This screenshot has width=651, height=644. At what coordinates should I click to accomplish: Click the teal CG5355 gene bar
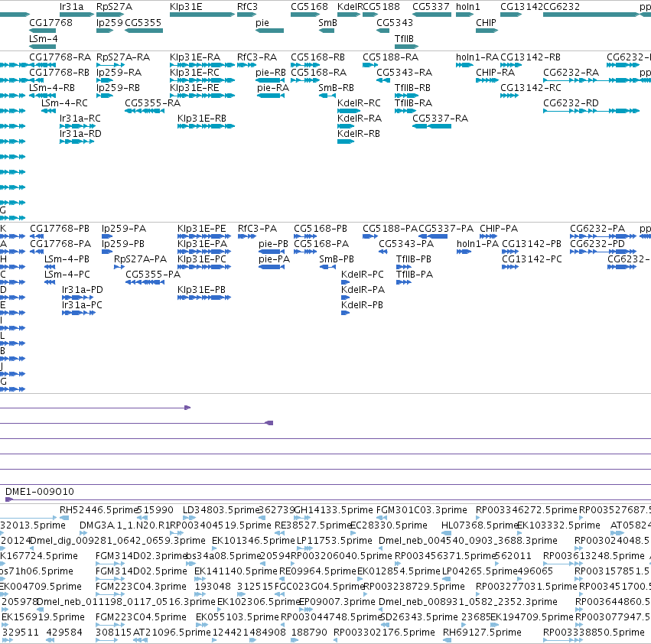(x=144, y=31)
